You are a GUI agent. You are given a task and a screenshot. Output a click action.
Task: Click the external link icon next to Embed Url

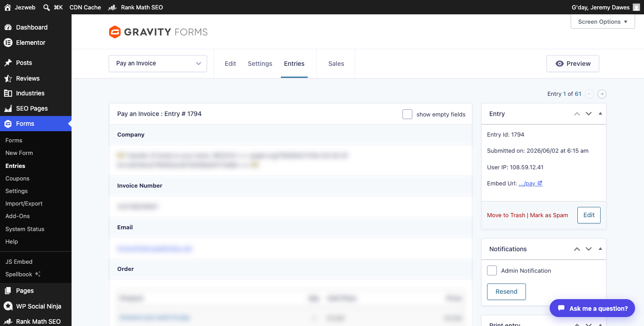(540, 183)
